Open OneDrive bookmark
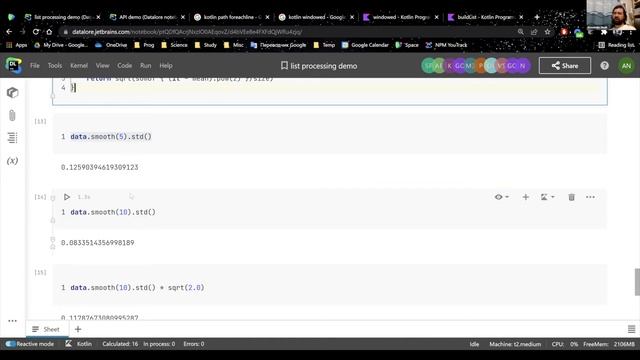 click(111, 45)
